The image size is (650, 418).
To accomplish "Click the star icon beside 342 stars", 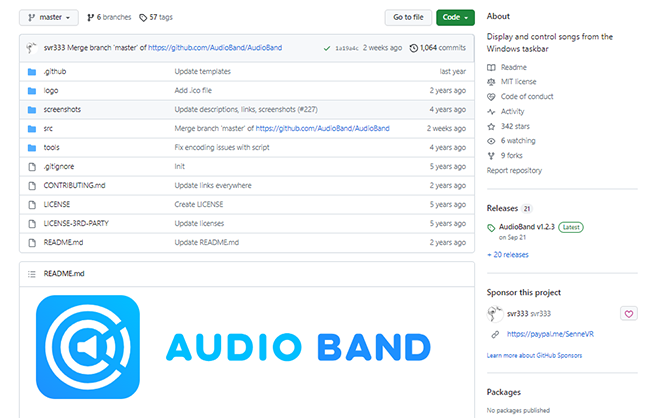I will (491, 126).
